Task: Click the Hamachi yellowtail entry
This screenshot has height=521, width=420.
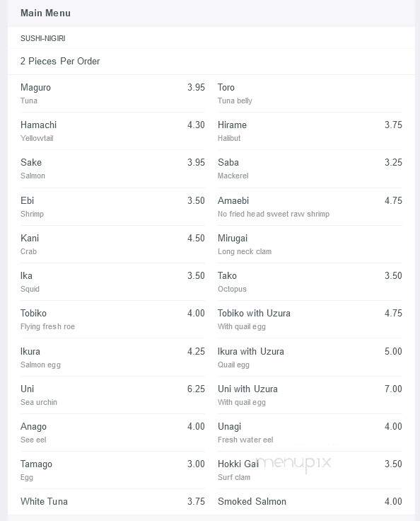Action: pos(112,131)
